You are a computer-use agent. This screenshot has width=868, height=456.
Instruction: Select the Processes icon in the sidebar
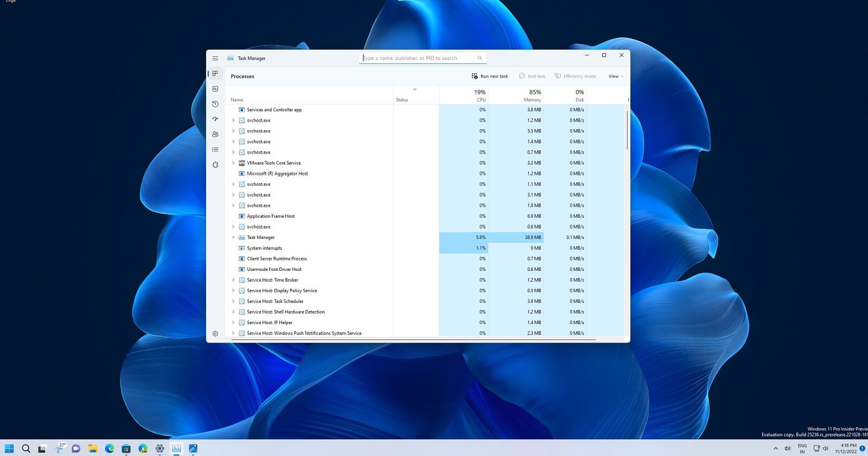pyautogui.click(x=215, y=73)
